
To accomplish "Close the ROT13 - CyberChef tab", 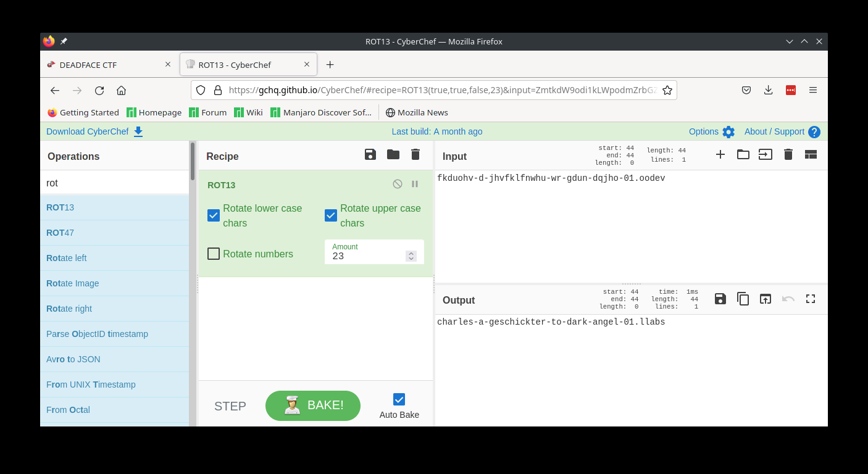I will [x=307, y=64].
